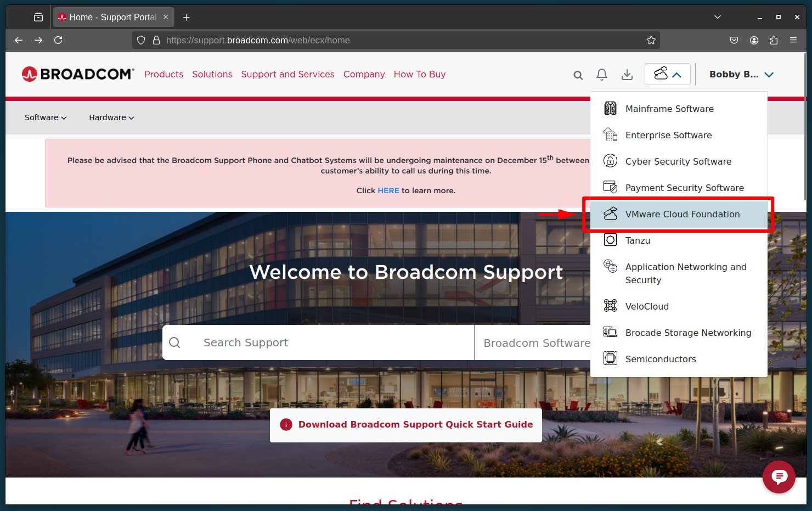Expand the Software dropdown
Screen dimensions: 812x511
click(x=46, y=117)
